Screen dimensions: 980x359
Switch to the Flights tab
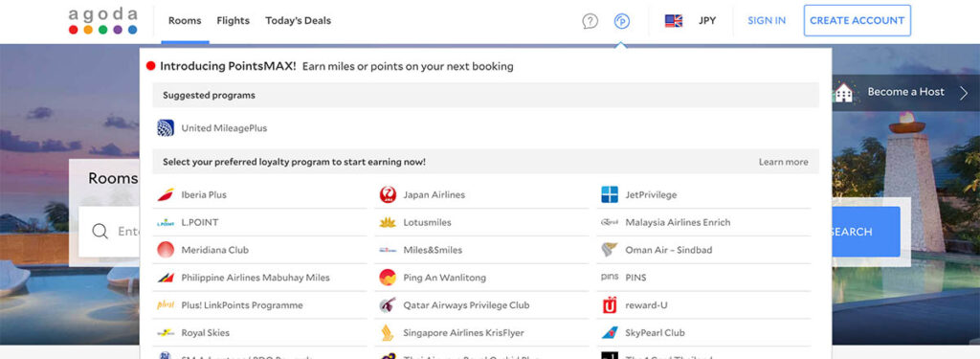tap(234, 21)
